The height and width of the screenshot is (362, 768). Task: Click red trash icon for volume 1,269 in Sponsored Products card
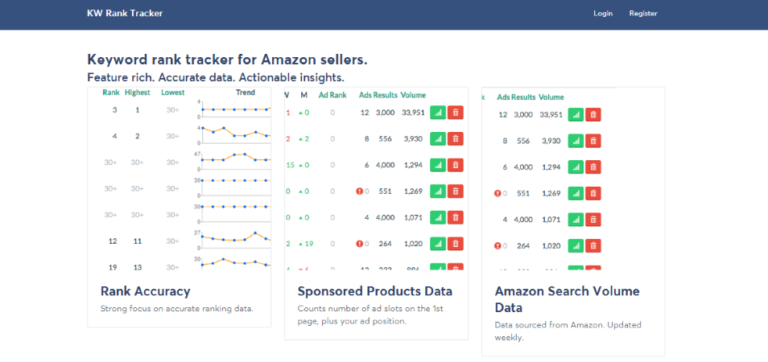click(x=455, y=192)
